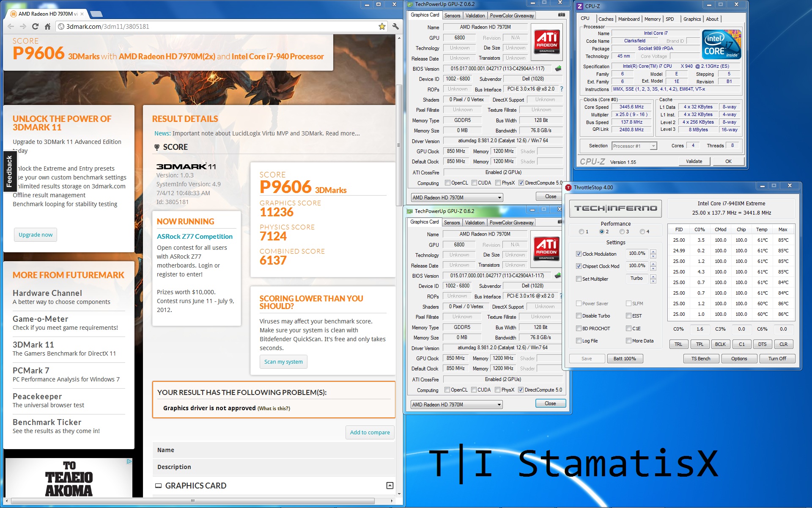Open Options in ThrottleStop

click(x=739, y=359)
